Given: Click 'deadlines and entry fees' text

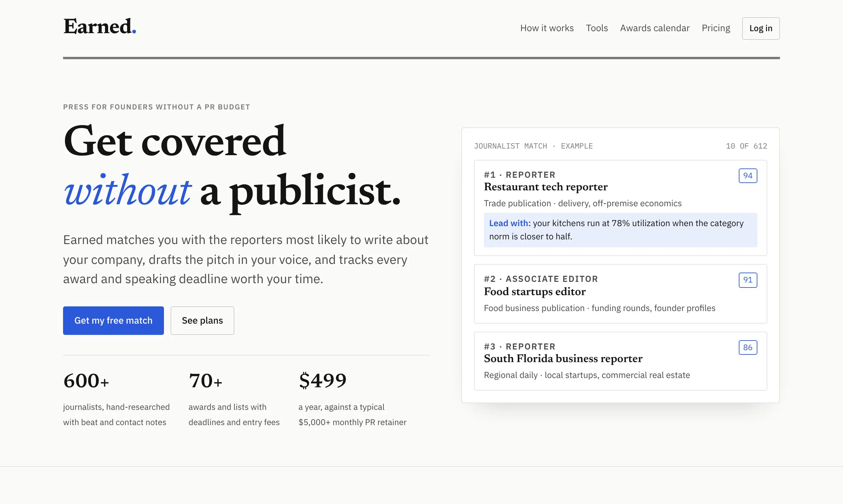Looking at the screenshot, I should tap(234, 422).
